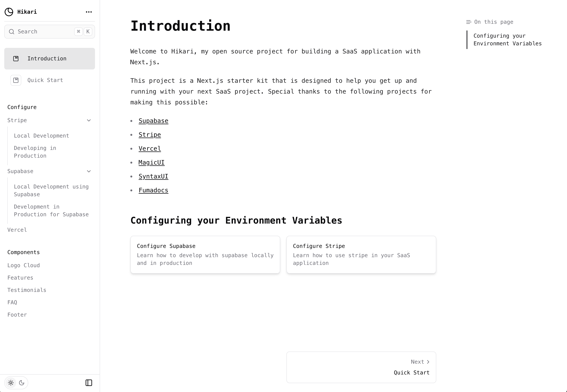Click the Supabase hyperlink
This screenshot has width=567, height=392.
pyautogui.click(x=153, y=121)
